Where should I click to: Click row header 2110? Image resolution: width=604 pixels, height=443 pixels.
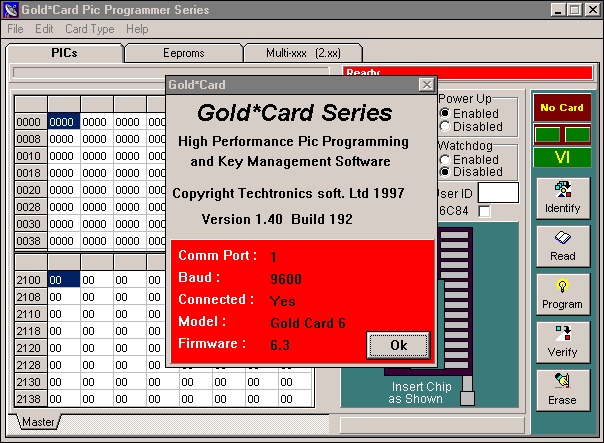(31, 314)
